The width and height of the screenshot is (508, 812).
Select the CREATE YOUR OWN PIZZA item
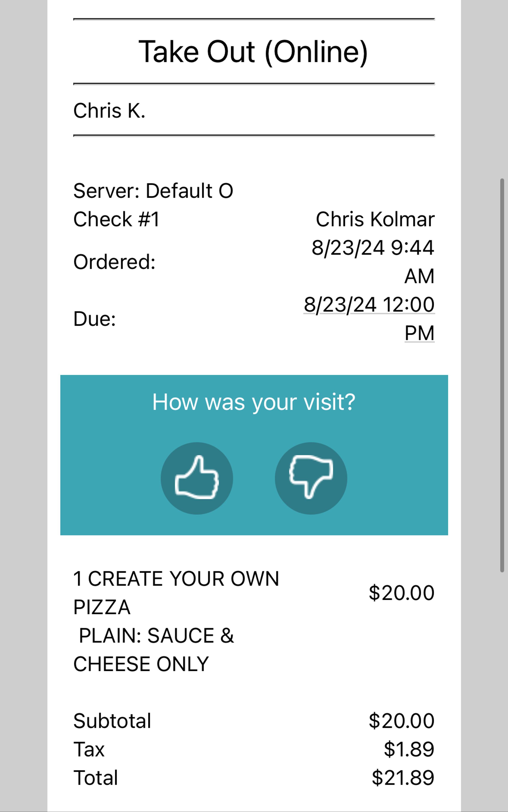click(x=176, y=592)
